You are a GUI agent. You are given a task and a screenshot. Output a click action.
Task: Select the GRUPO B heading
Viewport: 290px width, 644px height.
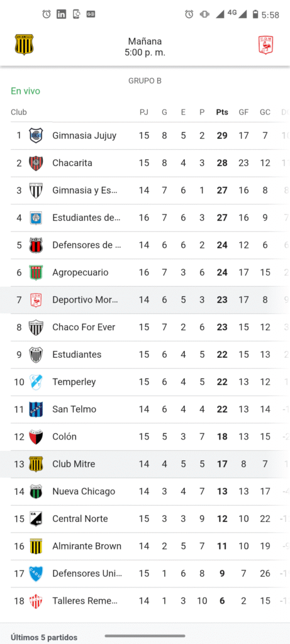[x=145, y=81]
